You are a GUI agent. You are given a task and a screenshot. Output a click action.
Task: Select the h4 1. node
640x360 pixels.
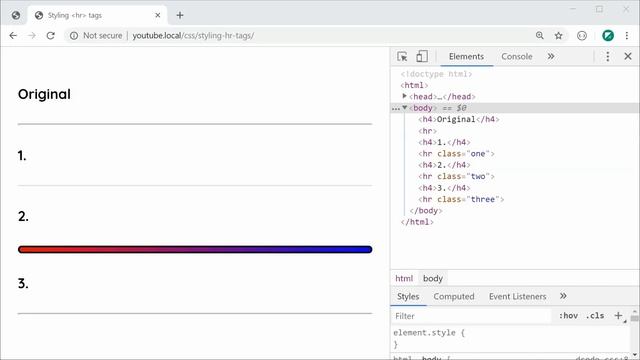[x=444, y=142]
